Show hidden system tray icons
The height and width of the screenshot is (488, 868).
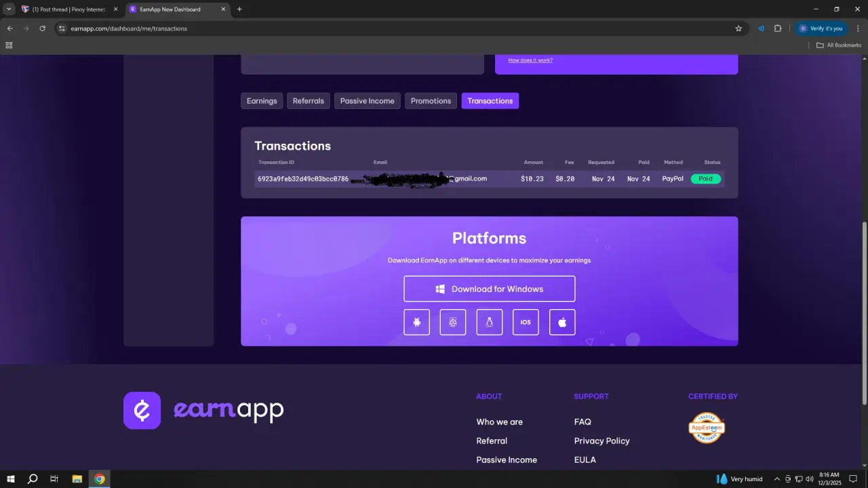coord(777,479)
